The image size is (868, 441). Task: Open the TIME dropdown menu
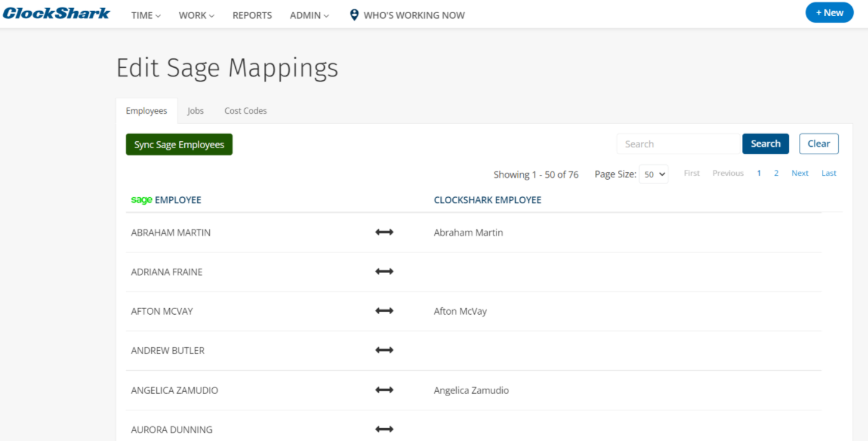pyautogui.click(x=146, y=15)
